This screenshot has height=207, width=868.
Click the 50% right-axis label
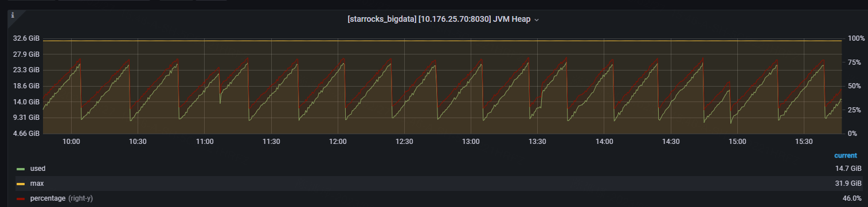click(x=854, y=86)
